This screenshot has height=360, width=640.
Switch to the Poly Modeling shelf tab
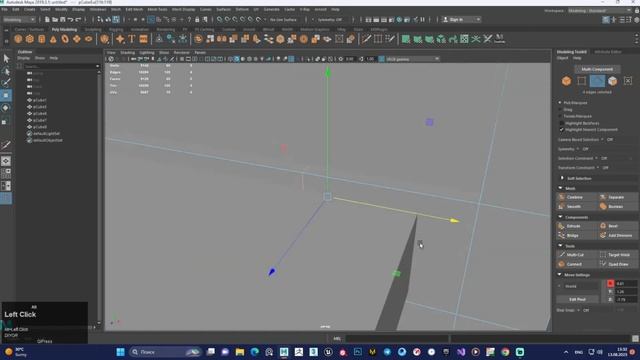coord(64,29)
